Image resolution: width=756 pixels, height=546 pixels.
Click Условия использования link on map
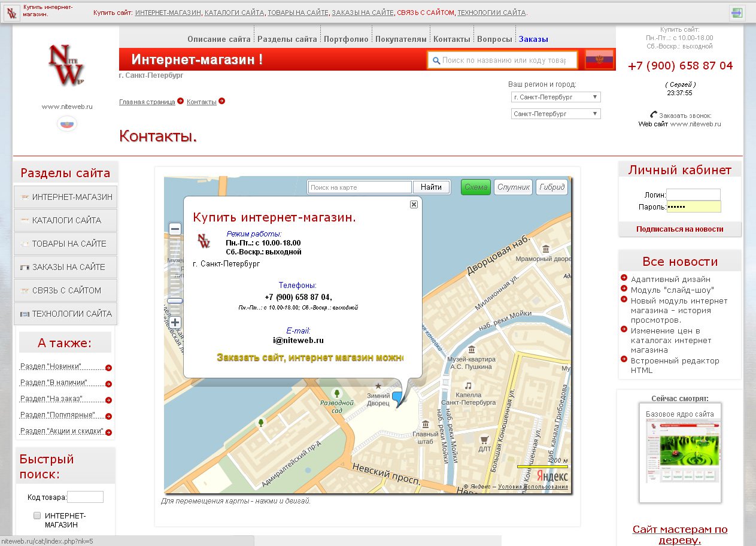(x=533, y=487)
